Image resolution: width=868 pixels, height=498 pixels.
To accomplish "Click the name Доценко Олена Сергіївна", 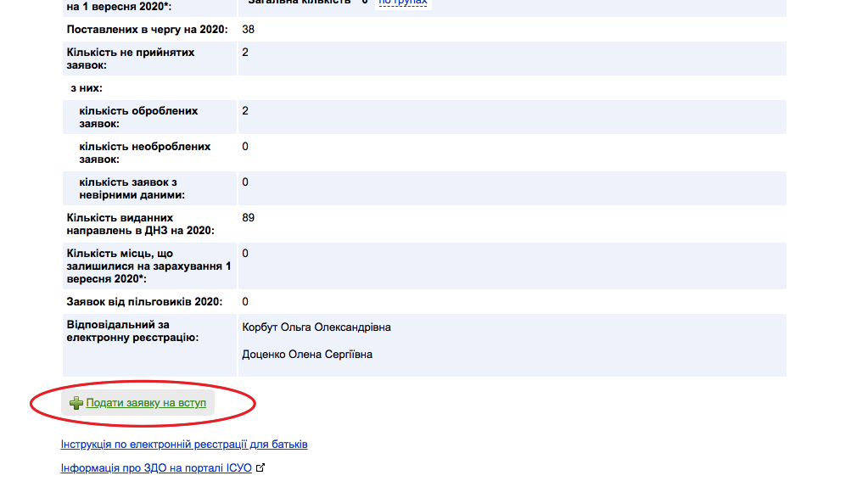I will [x=306, y=355].
